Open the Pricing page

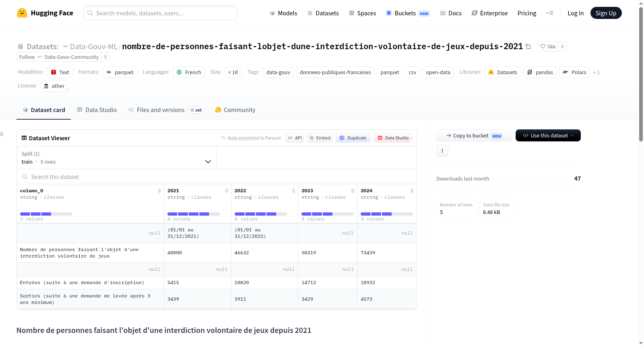[x=527, y=13]
